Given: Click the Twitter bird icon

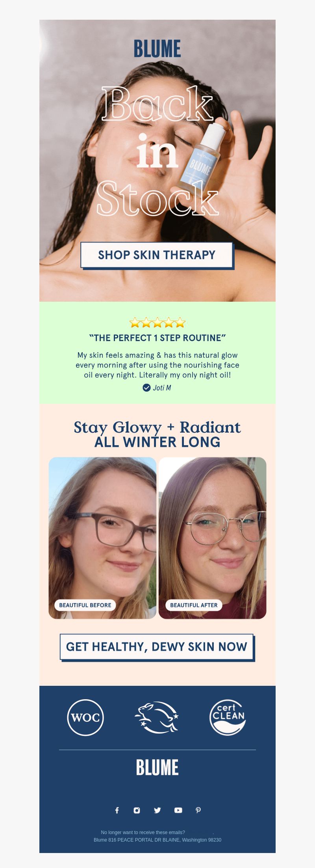Looking at the screenshot, I should point(157,810).
